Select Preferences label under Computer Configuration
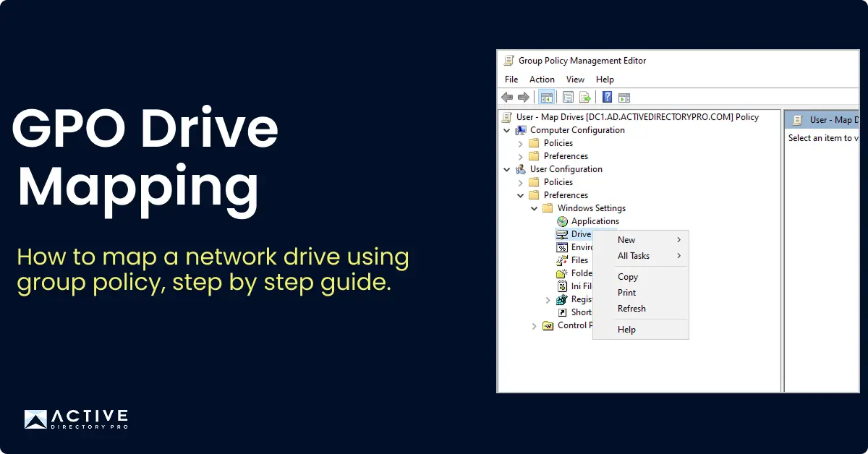 pyautogui.click(x=566, y=156)
